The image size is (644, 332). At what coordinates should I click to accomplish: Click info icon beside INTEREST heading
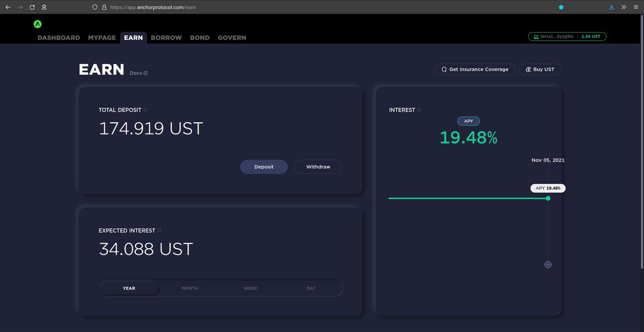pyautogui.click(x=419, y=109)
